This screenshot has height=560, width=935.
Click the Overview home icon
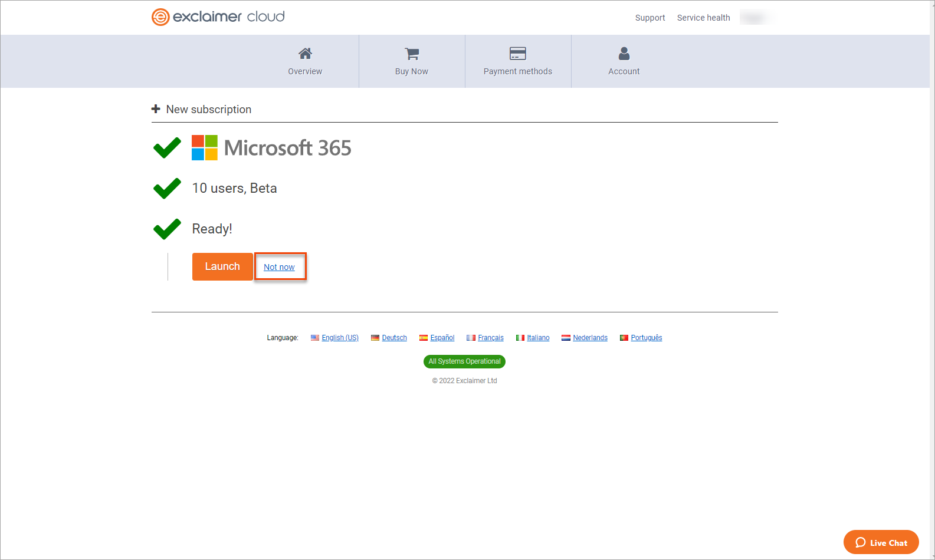pyautogui.click(x=305, y=54)
